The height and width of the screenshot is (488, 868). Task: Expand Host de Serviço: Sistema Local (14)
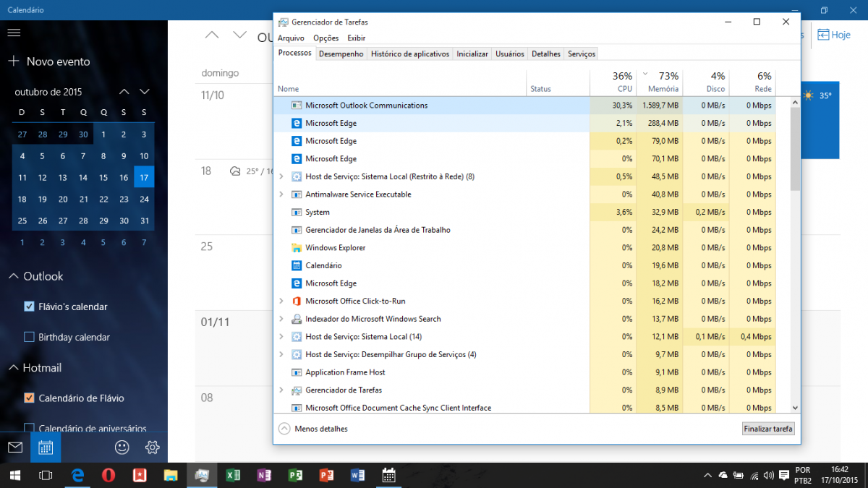pos(281,336)
